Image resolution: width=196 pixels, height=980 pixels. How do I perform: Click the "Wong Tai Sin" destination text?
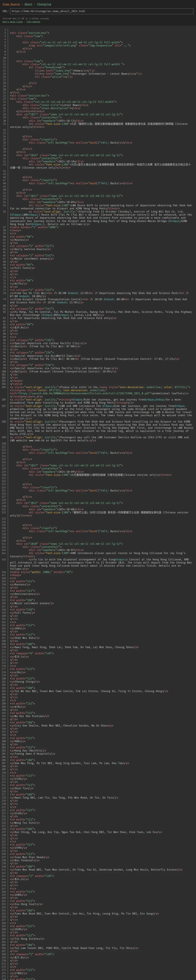pos(24,823)
